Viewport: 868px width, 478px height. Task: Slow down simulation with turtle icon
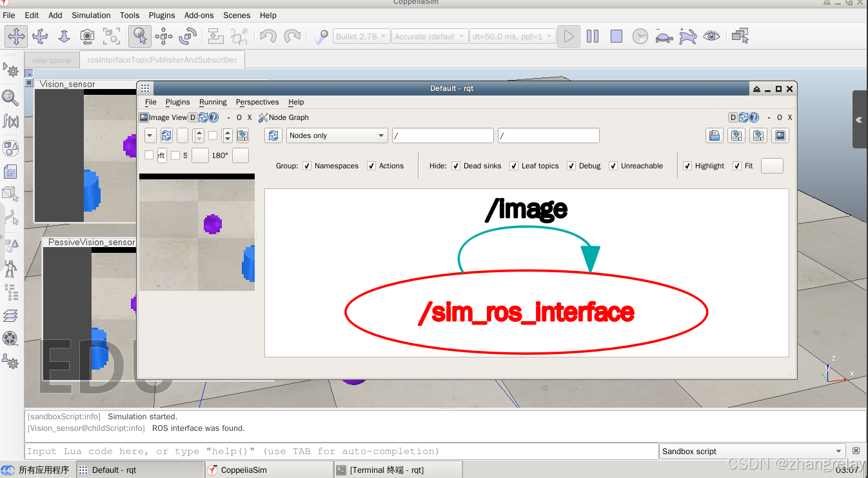point(664,36)
